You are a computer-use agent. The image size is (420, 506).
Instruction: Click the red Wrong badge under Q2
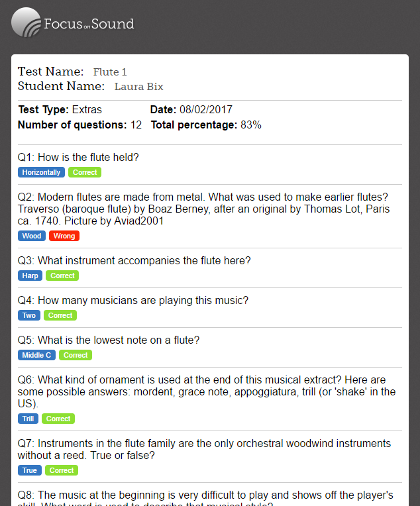64,236
